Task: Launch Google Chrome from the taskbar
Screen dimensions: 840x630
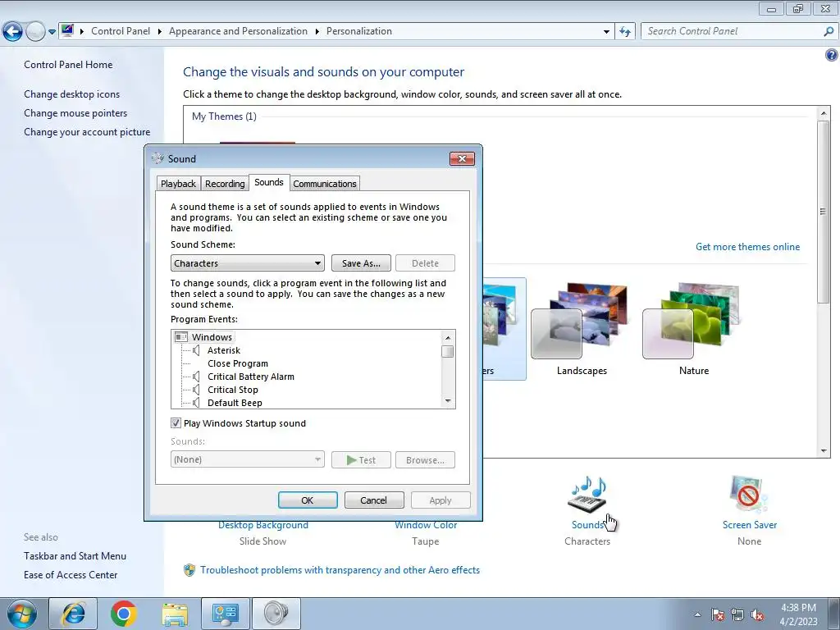Action: [124, 614]
